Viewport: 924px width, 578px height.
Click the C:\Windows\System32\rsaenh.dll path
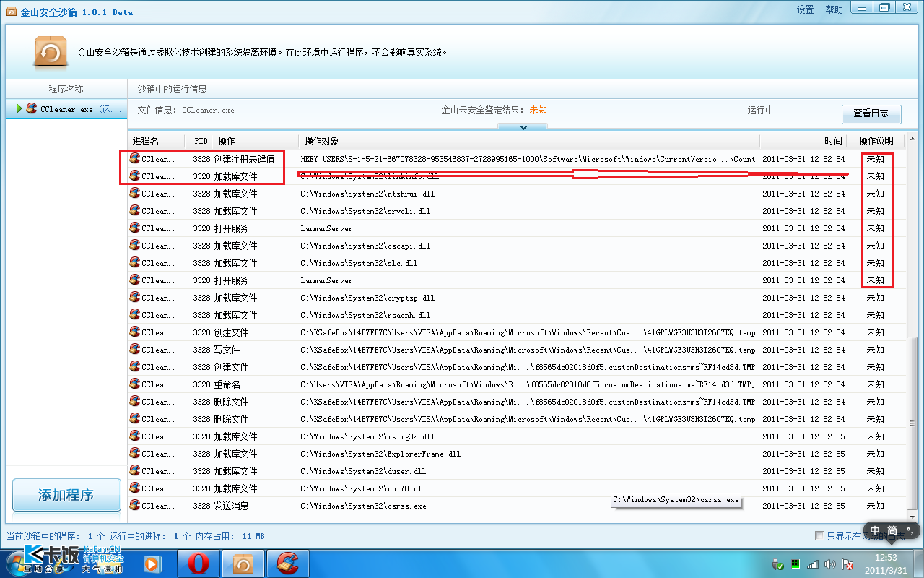(365, 315)
